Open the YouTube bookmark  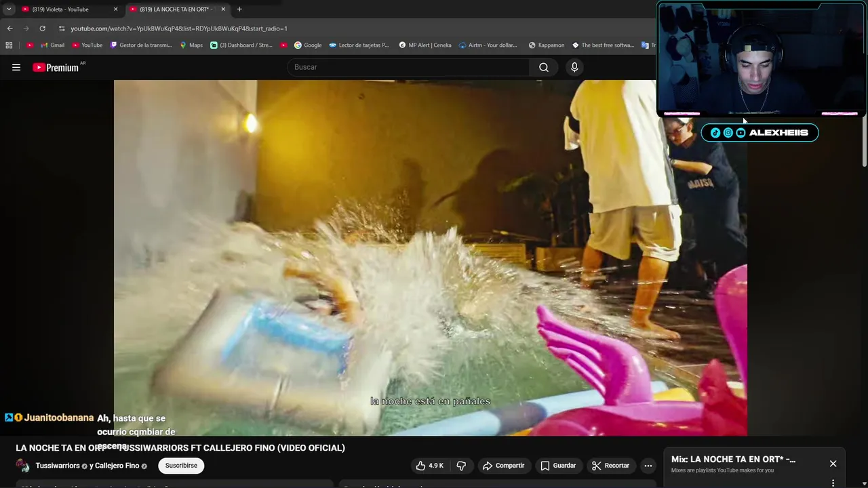[x=87, y=45]
